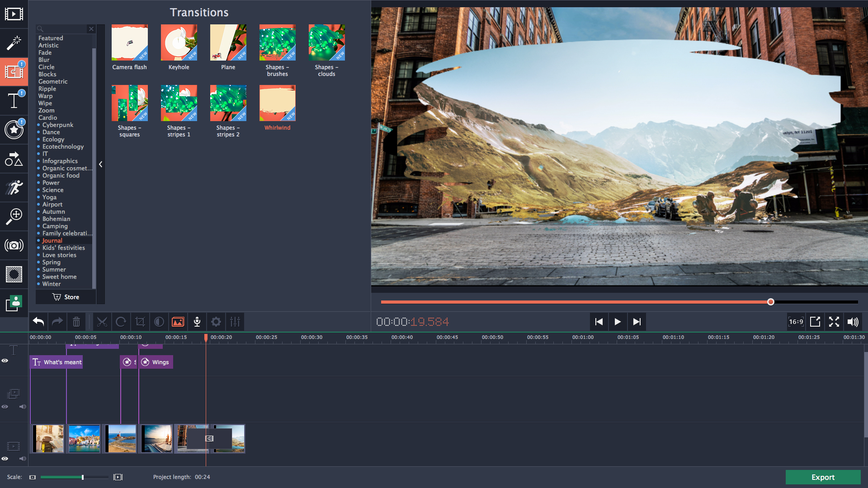Select the Titles tool in the sidebar
The height and width of the screenshot is (488, 868).
coord(14,101)
